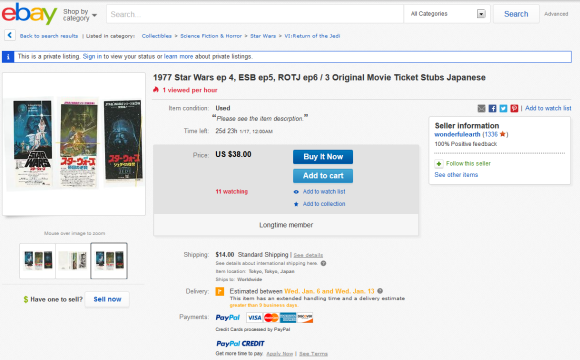Screen dimensions: 580x360
Task: Click international shipping help icon
Action: [323, 263]
